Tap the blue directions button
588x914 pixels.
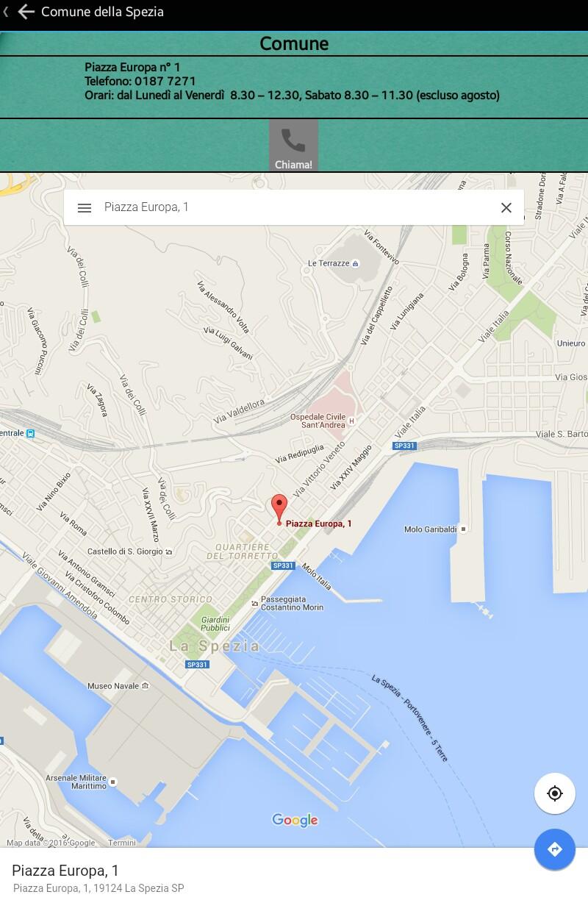pos(555,850)
